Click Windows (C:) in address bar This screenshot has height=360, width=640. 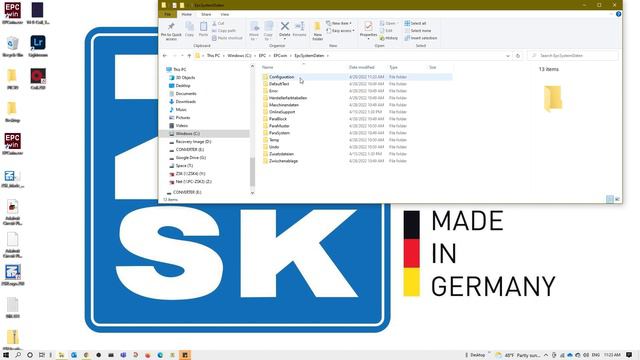(239, 56)
